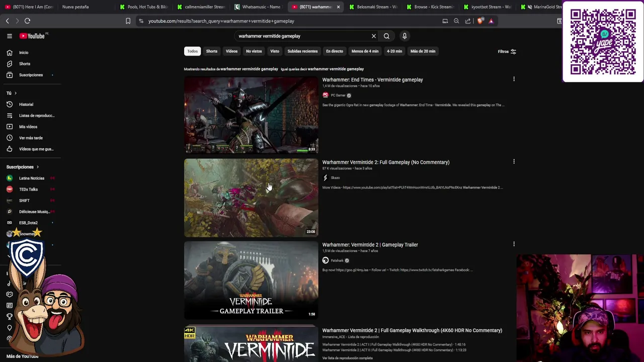The width and height of the screenshot is (644, 362).
Task: Close the active warhammer YouTube tab
Action: click(338, 7)
